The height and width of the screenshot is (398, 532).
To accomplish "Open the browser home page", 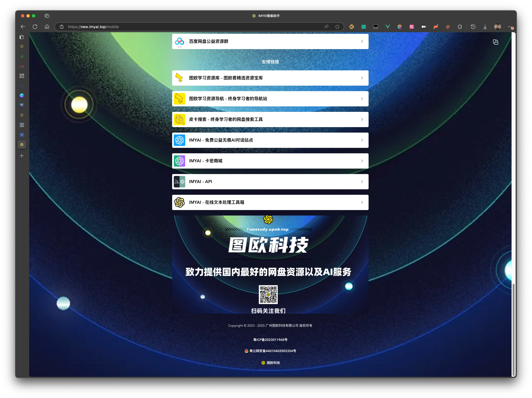I will [x=47, y=27].
